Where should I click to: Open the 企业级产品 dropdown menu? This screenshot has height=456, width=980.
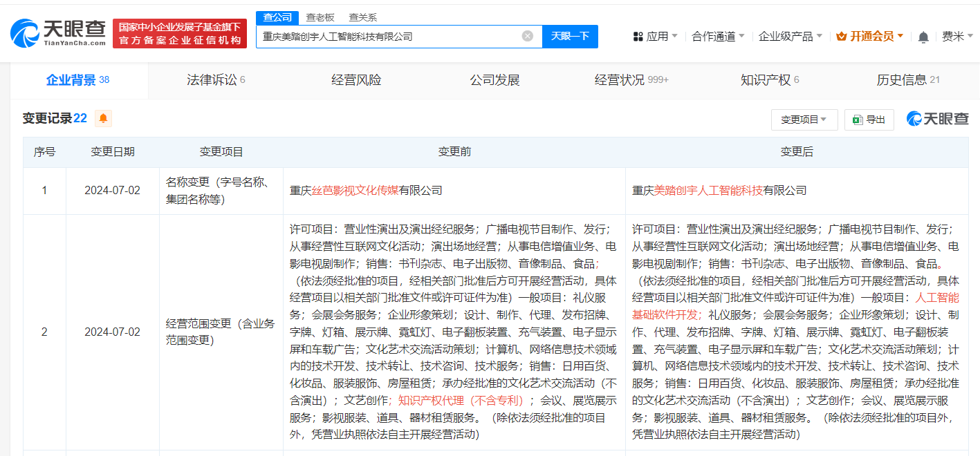pyautogui.click(x=790, y=37)
